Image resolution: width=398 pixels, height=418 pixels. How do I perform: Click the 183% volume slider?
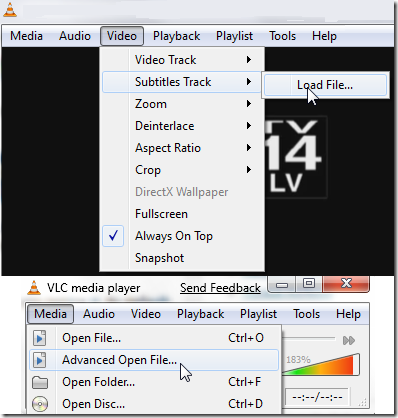pyautogui.click(x=322, y=364)
